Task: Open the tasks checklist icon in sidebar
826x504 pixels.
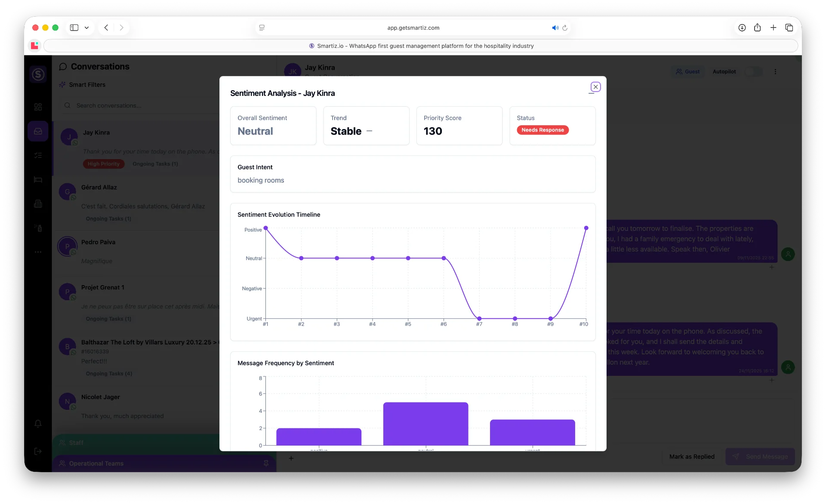Action: point(38,155)
